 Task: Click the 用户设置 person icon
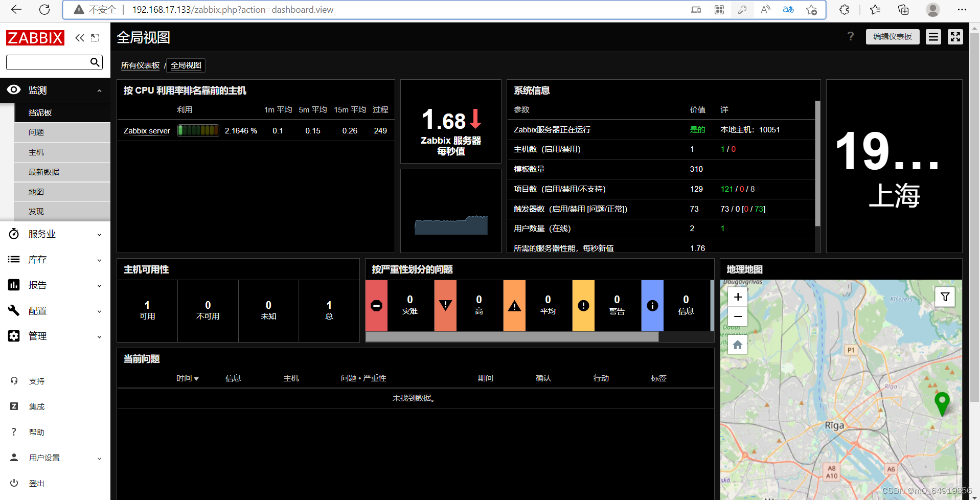[14, 458]
